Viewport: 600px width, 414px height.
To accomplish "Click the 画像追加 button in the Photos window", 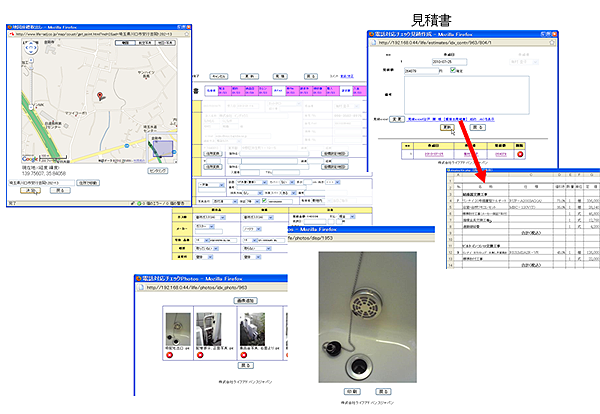I will pyautogui.click(x=246, y=301).
